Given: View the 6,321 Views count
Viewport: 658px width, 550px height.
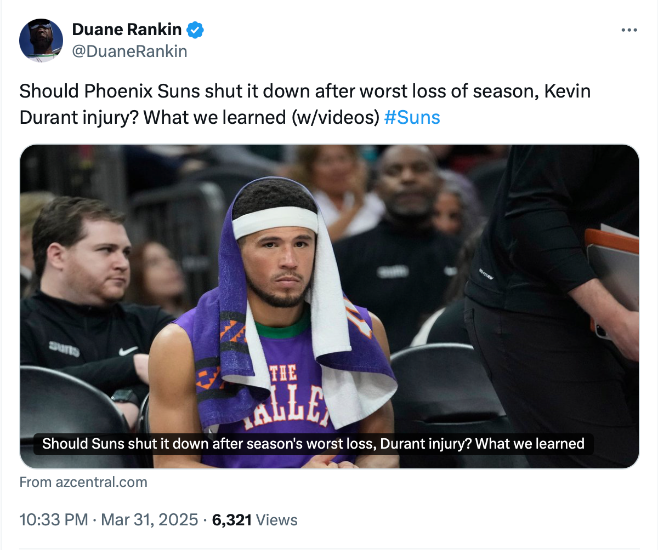Looking at the screenshot, I should pyautogui.click(x=255, y=519).
